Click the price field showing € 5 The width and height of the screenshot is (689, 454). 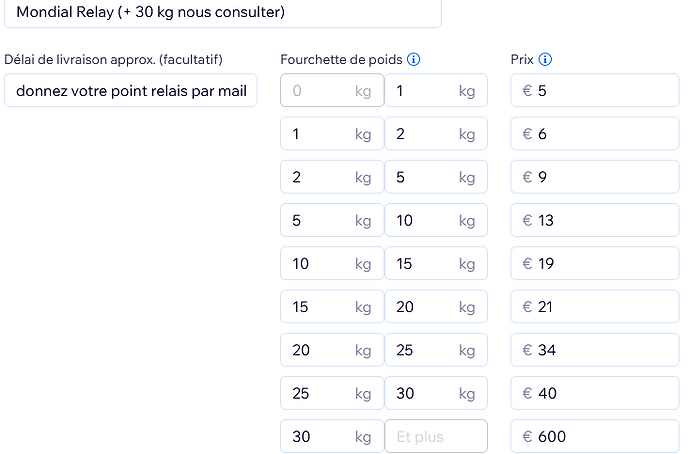point(595,91)
